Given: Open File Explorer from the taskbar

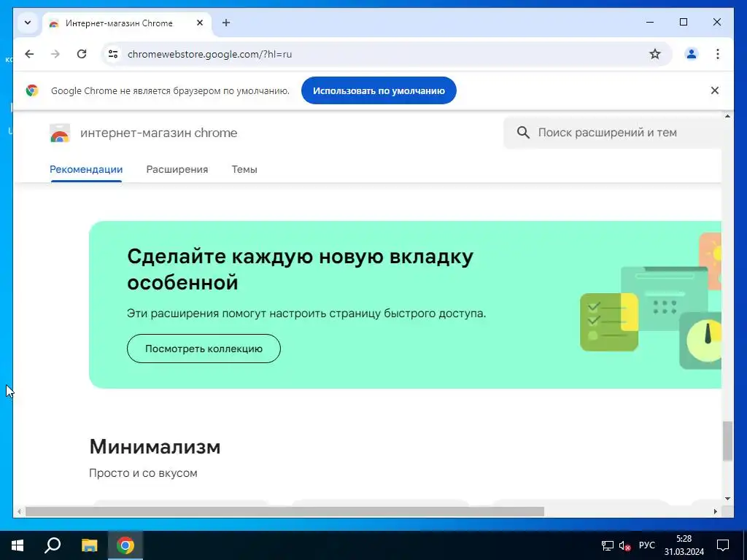Looking at the screenshot, I should click(89, 545).
